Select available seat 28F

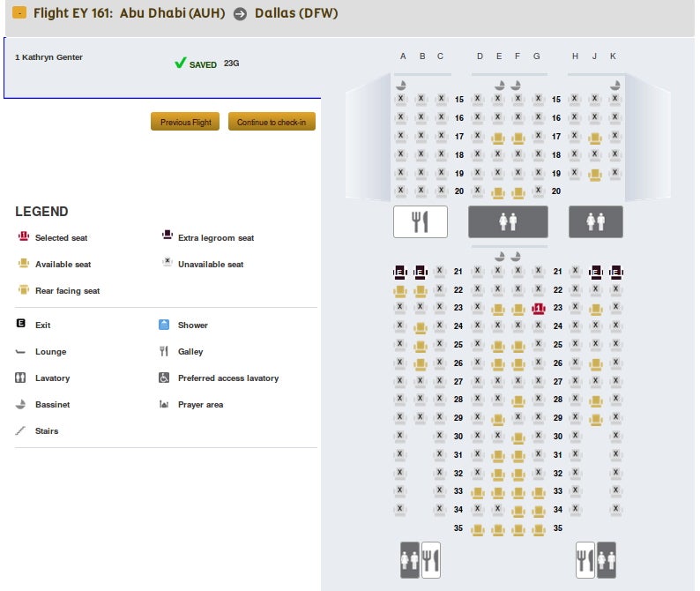point(518,401)
